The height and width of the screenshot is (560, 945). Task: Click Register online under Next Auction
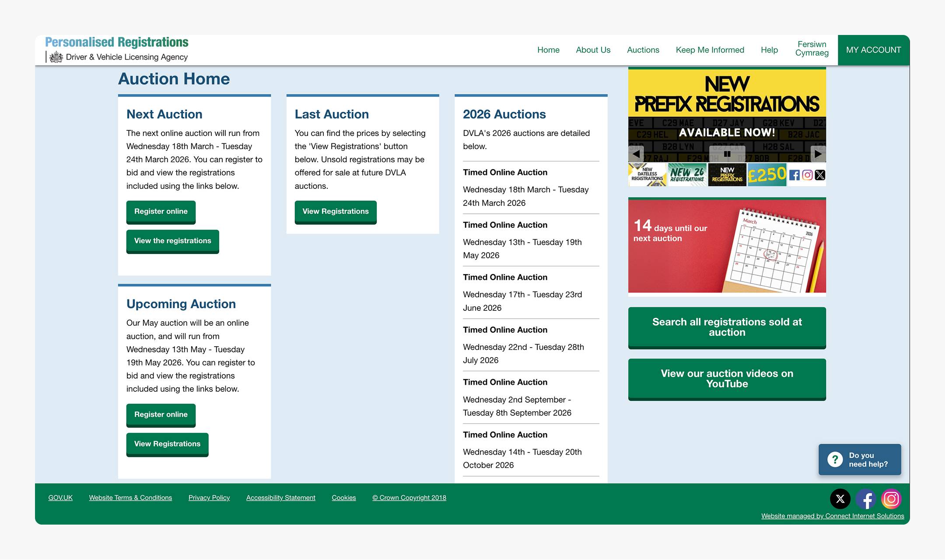(x=161, y=212)
